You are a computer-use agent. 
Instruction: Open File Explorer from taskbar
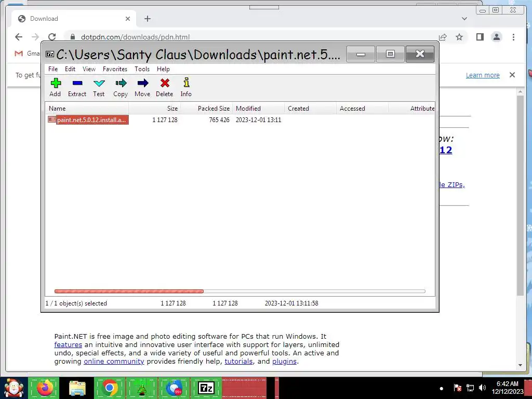pos(77,388)
